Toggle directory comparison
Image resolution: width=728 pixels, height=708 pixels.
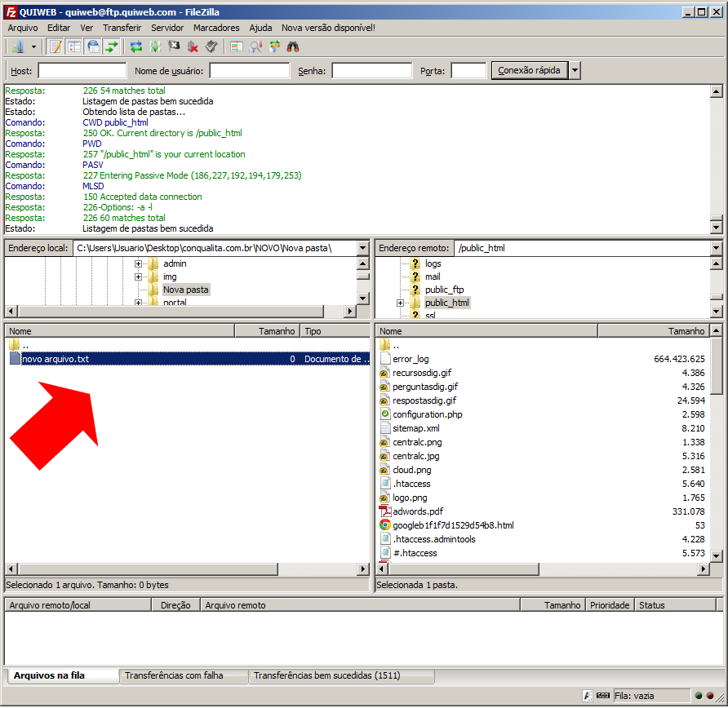255,46
